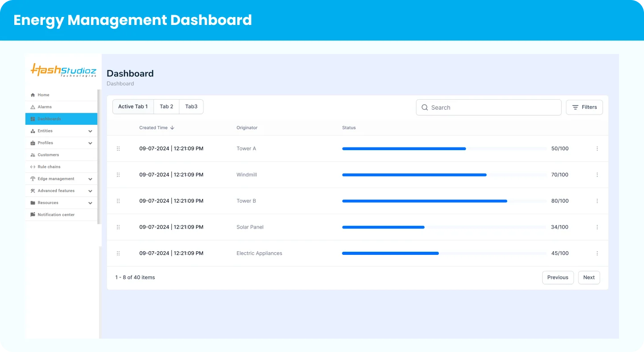Image resolution: width=644 pixels, height=352 pixels.
Task: Click the sidebar vertical scrollbar
Action: 99,156
